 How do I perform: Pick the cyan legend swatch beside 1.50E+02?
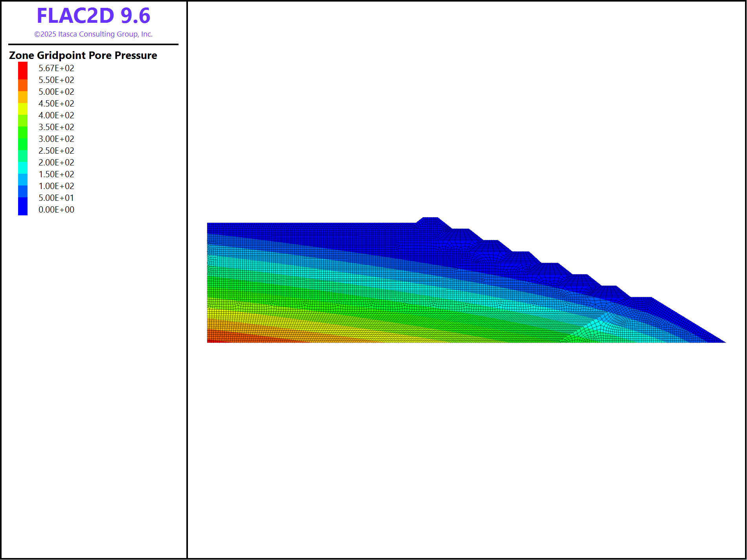23,168
